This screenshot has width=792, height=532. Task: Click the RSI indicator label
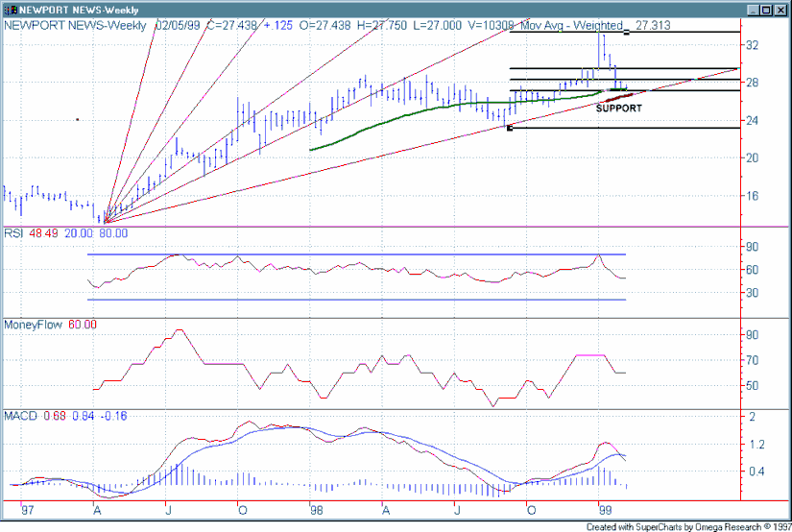(13, 233)
